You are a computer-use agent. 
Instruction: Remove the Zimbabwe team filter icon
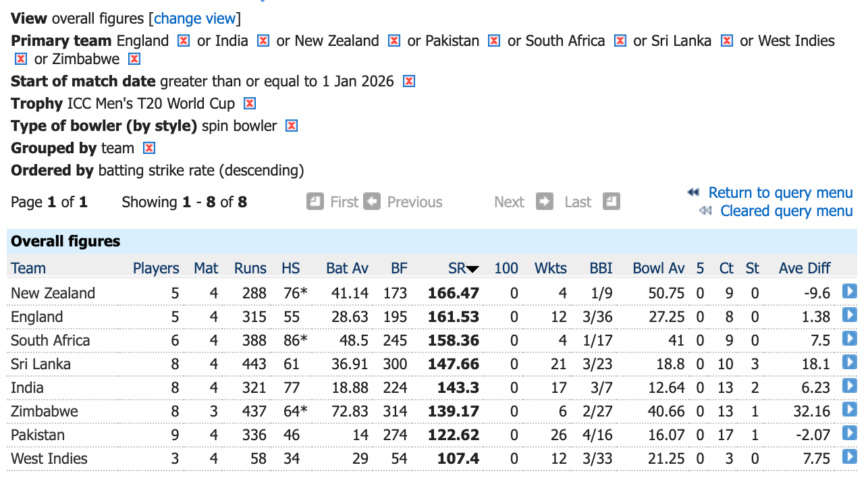coord(134,59)
